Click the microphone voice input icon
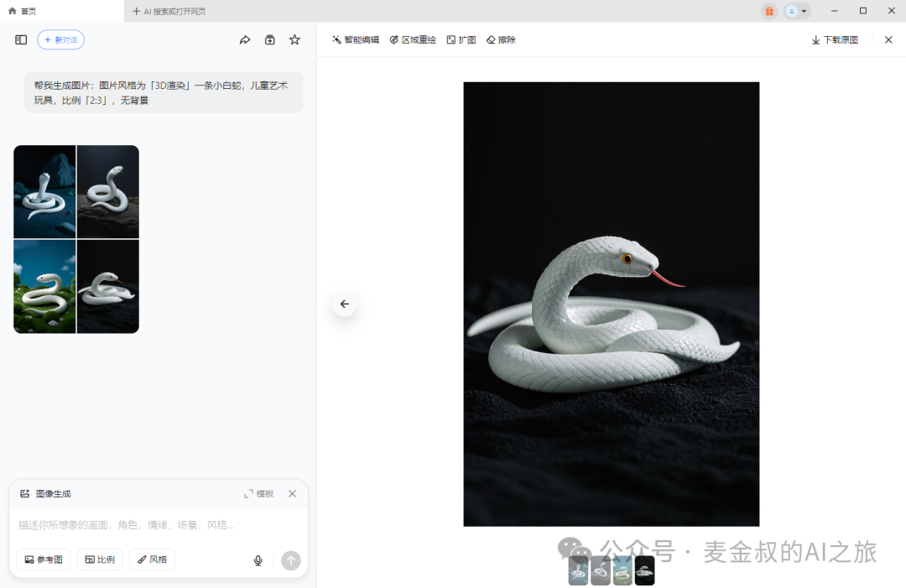 (x=258, y=559)
